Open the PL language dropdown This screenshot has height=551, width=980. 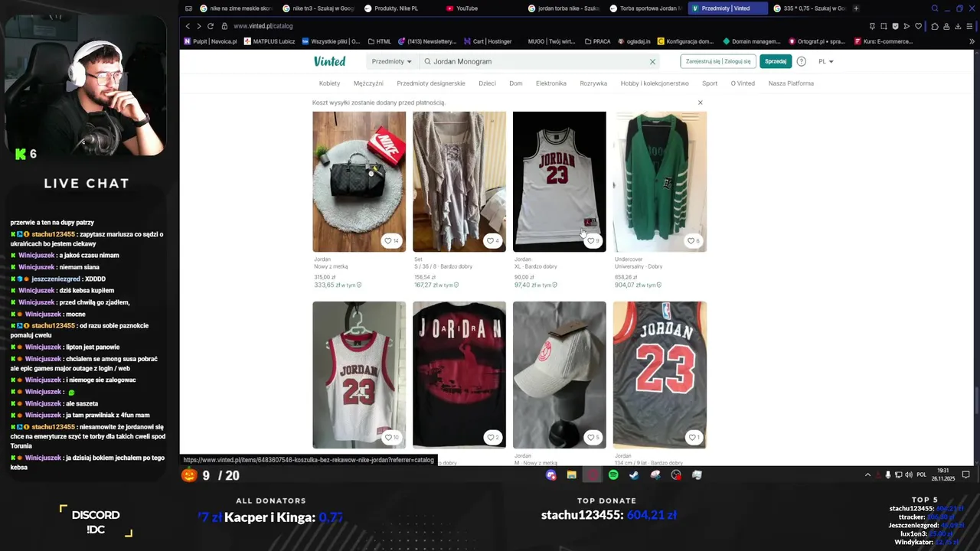coord(826,61)
